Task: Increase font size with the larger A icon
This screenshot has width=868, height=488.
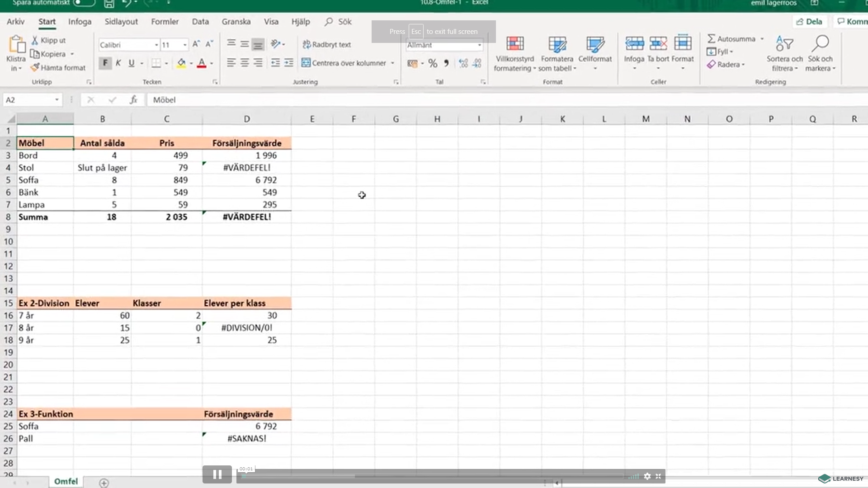Action: coord(196,44)
